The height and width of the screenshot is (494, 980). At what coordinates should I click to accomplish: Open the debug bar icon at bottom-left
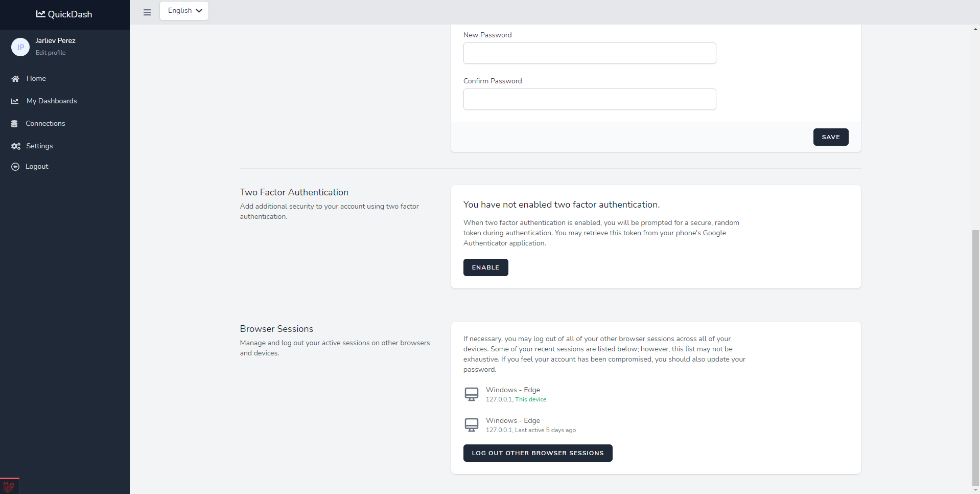point(9,486)
